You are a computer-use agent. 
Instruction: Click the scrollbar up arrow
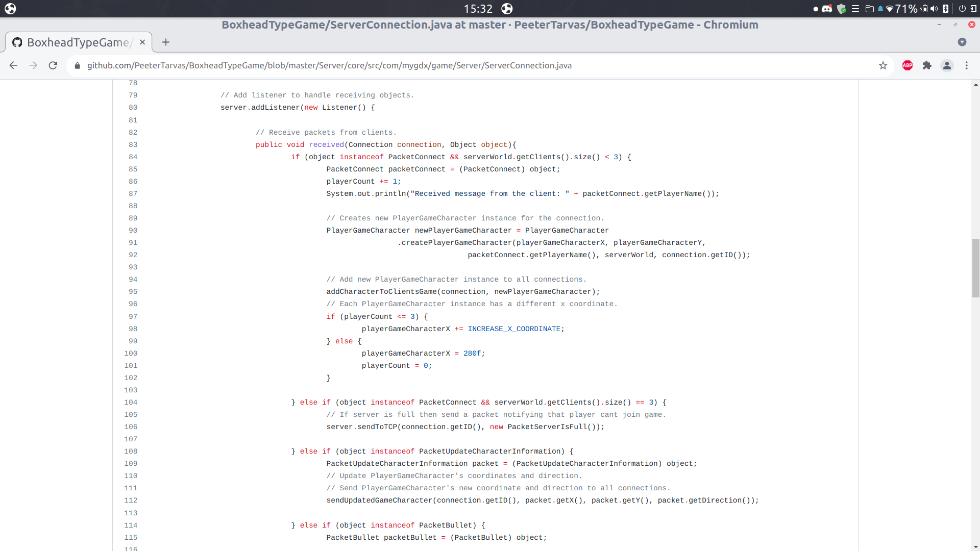[x=975, y=85]
